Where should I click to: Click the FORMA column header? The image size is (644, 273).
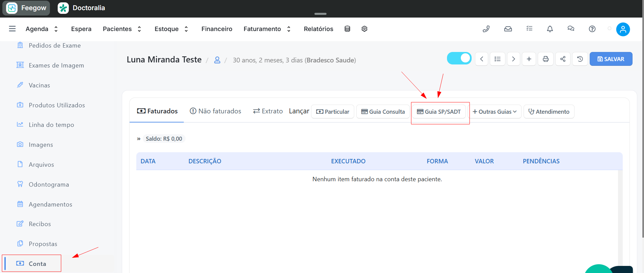[x=437, y=161]
